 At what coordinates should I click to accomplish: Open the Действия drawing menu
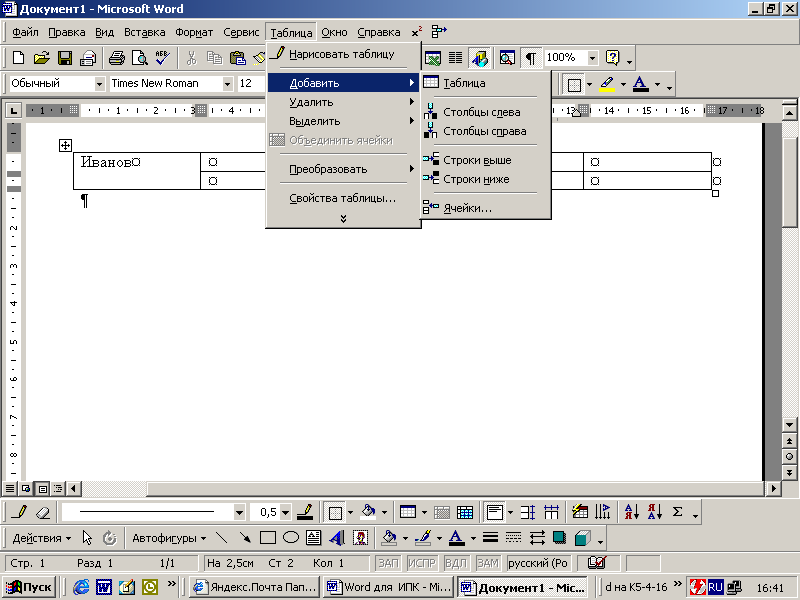click(42, 538)
